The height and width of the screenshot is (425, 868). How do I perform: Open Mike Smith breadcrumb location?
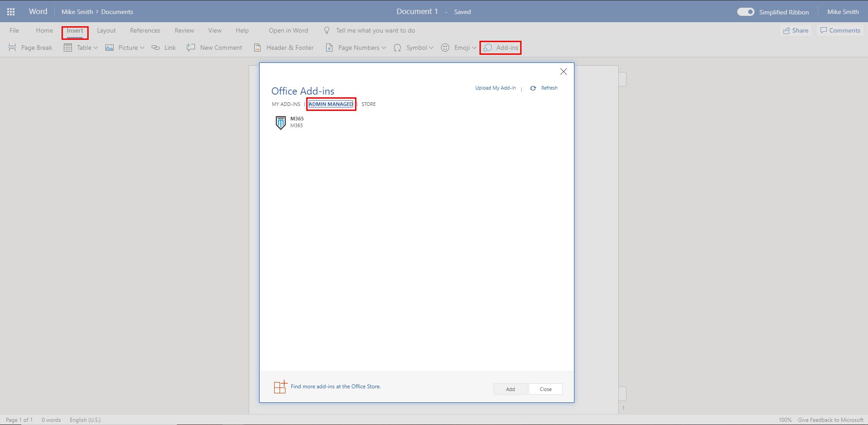tap(77, 12)
